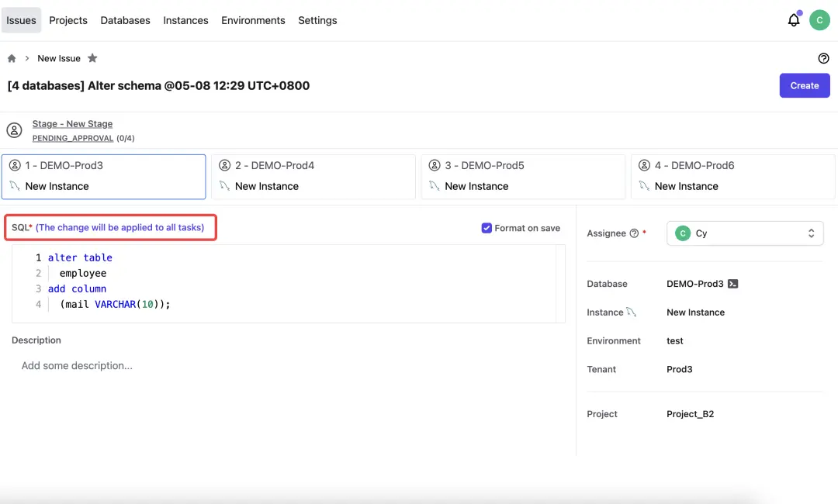Click the Project_B2 project link
The height and width of the screenshot is (504, 838).
pyautogui.click(x=690, y=414)
